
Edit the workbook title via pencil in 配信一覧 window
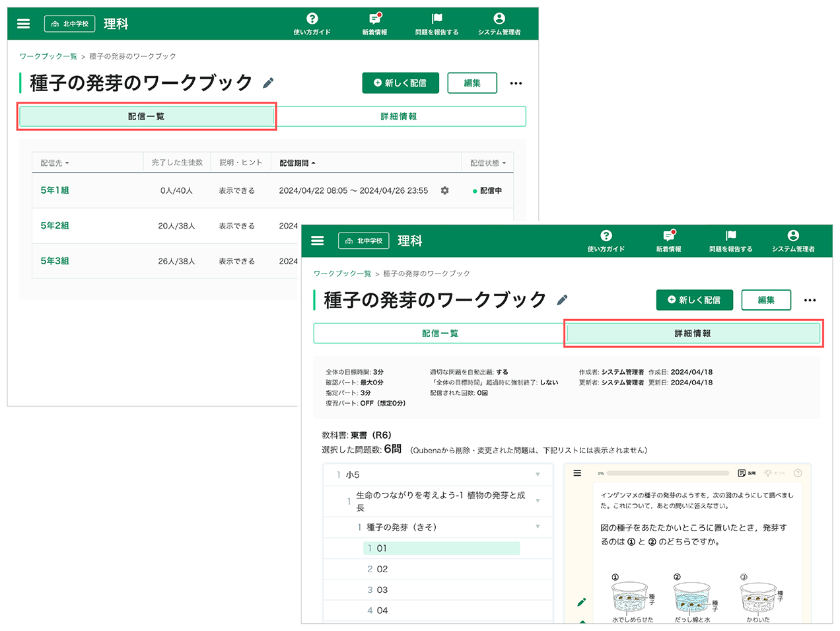click(268, 83)
